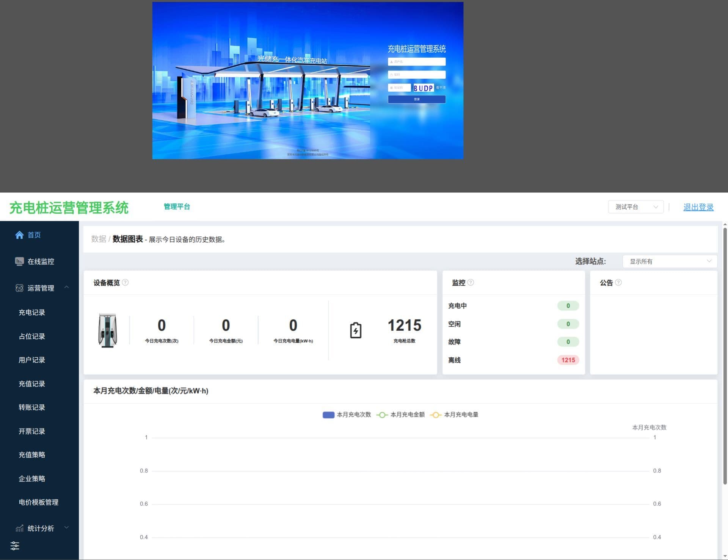
Task: Click the 数据 breadcrumb link
Action: point(99,239)
